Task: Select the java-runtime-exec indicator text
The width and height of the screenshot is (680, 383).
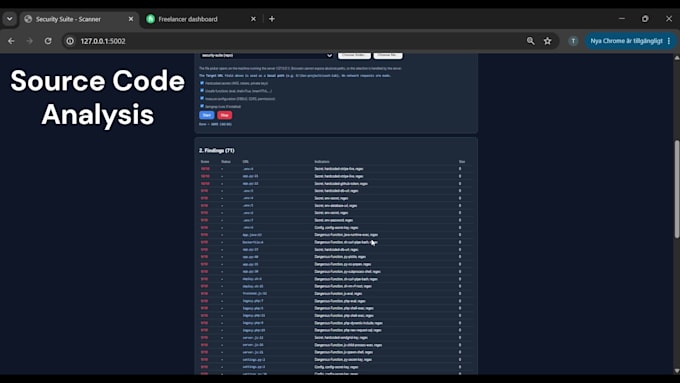Action: 346,235
